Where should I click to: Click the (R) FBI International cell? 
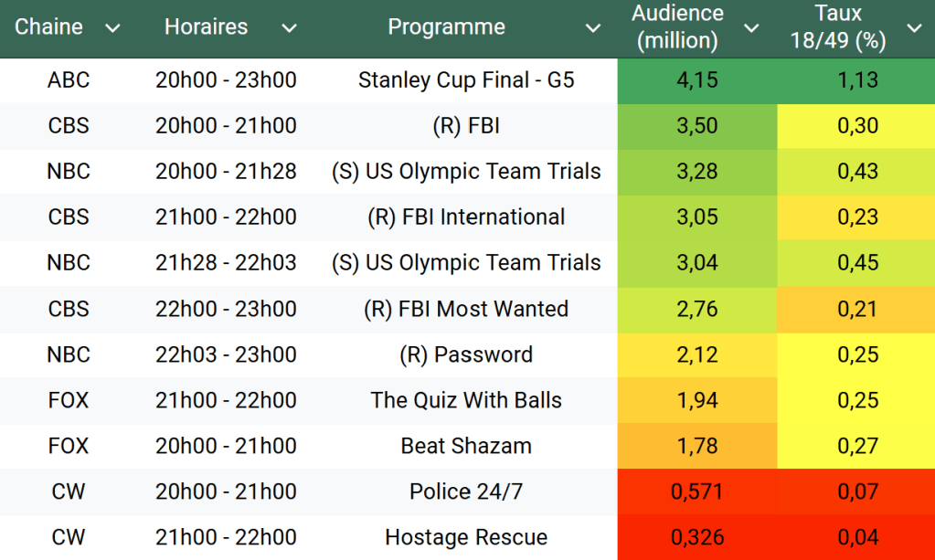point(466,217)
